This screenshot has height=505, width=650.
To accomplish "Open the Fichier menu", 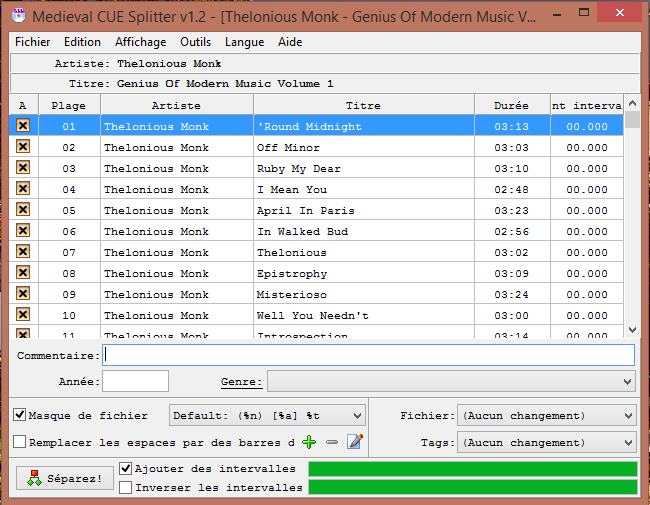I will coord(32,42).
